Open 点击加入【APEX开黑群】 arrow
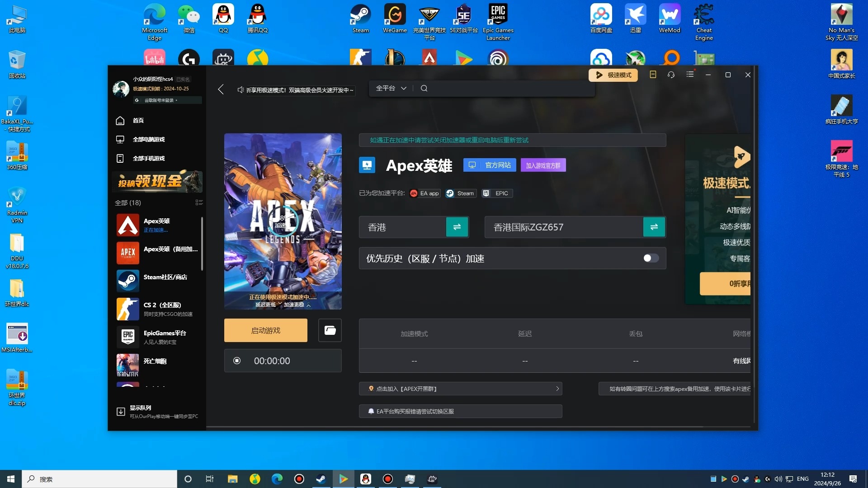 point(557,389)
